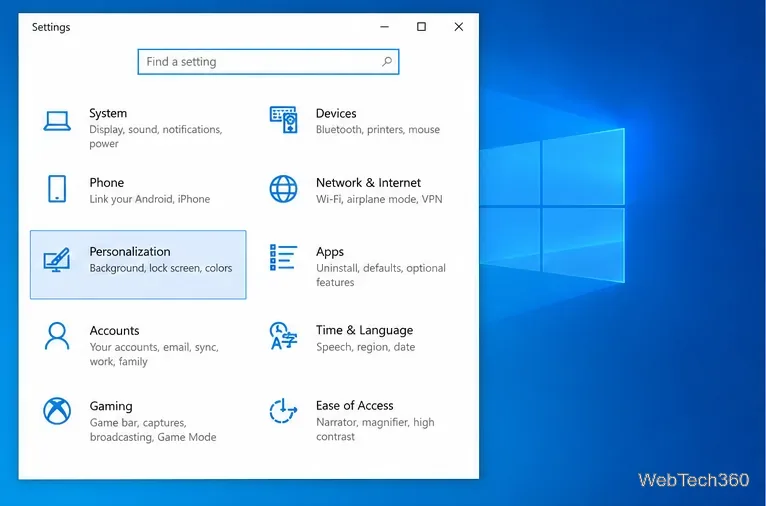
Task: Open the Accounts heading
Action: coord(114,331)
